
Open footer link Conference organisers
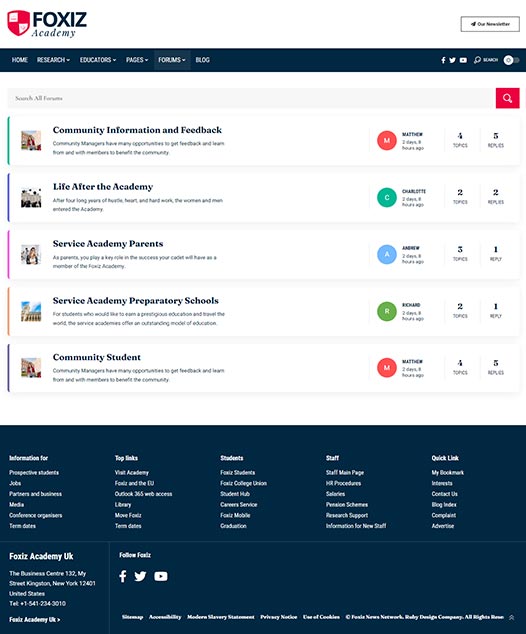point(36,516)
